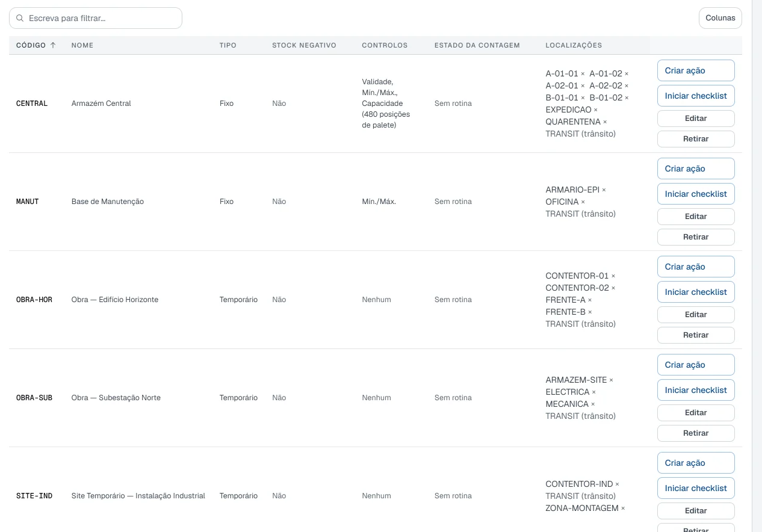Image resolution: width=762 pixels, height=532 pixels.
Task: Click the 'Site Temporário — Instalação Industrial' cell
Action: pos(138,496)
